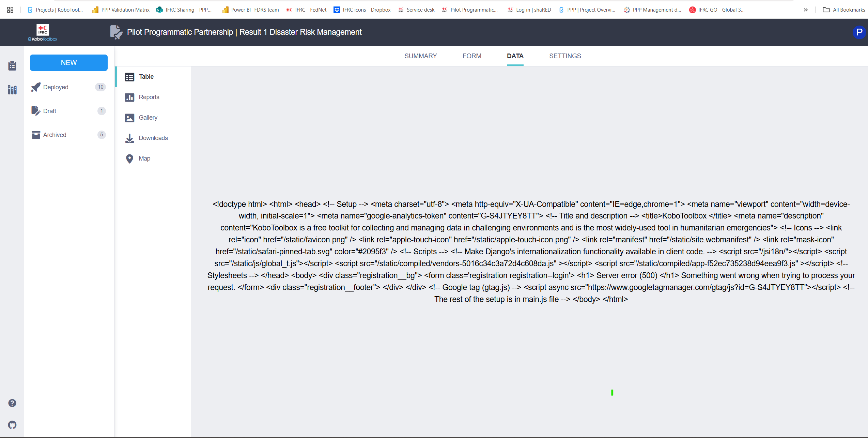Switch to the SETTINGS tab
Viewport: 868px width, 438px height.
pos(565,56)
